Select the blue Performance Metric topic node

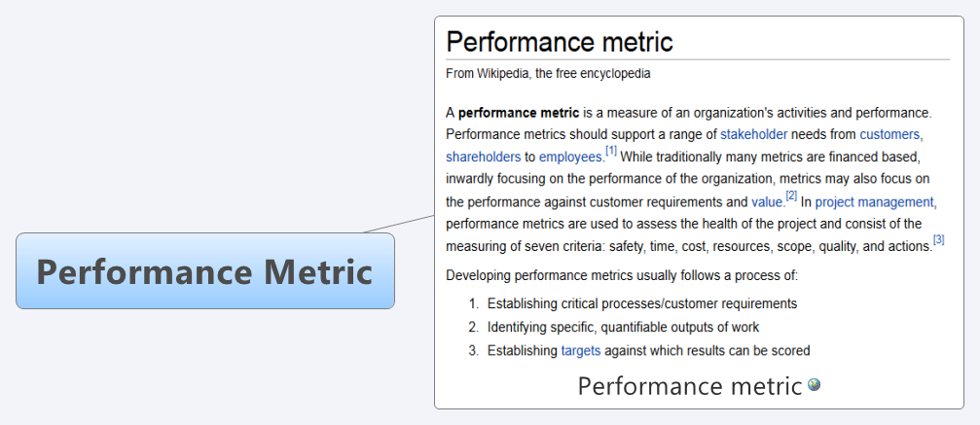pyautogui.click(x=205, y=270)
